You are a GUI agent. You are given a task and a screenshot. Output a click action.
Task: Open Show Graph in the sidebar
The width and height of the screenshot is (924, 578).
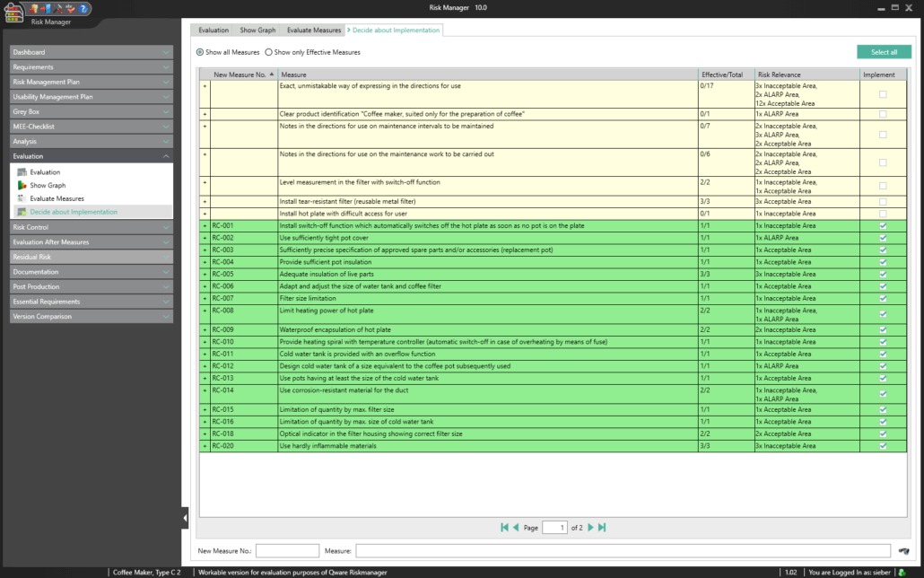point(48,185)
